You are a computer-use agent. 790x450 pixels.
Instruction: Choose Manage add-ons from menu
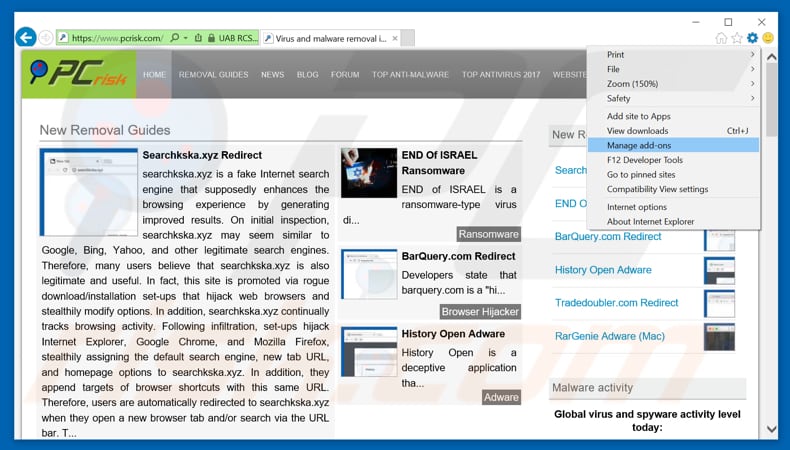(x=674, y=145)
